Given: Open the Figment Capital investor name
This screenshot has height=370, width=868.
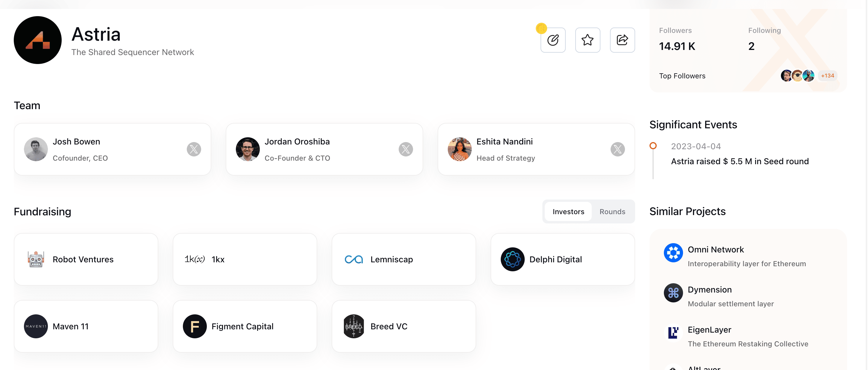Looking at the screenshot, I should [242, 326].
